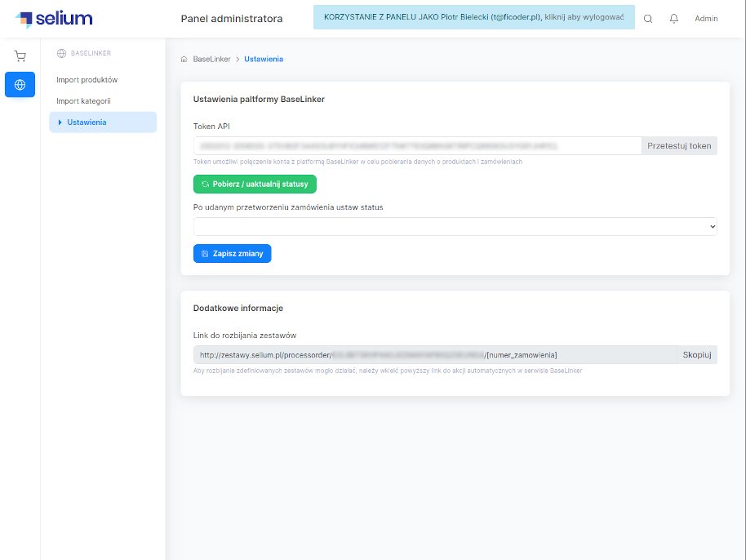Open Import kategorii menu item
Viewport: 746px width, 560px height.
(x=83, y=101)
